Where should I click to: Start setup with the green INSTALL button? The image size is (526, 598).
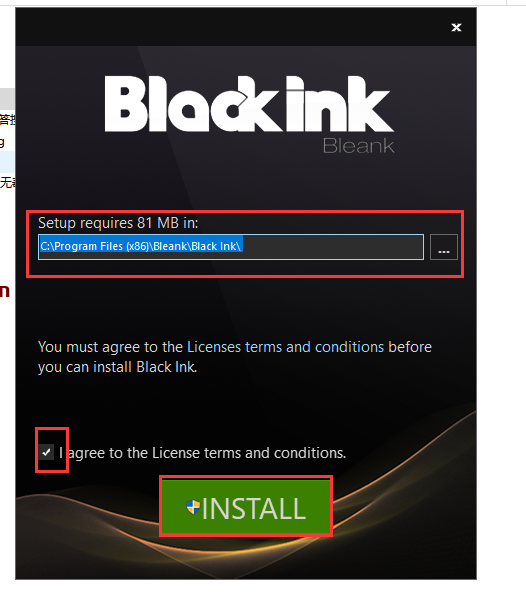pos(246,507)
